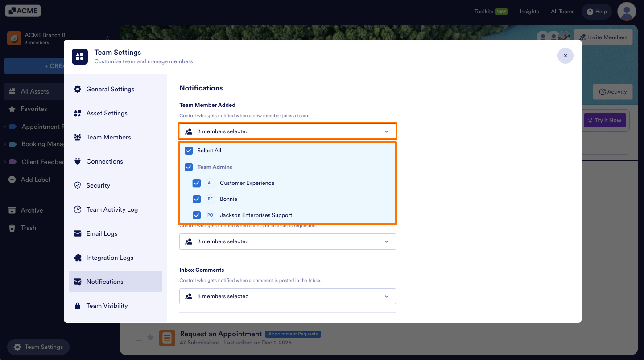Close the Team Settings dialog
The image size is (644, 360).
[x=565, y=56]
